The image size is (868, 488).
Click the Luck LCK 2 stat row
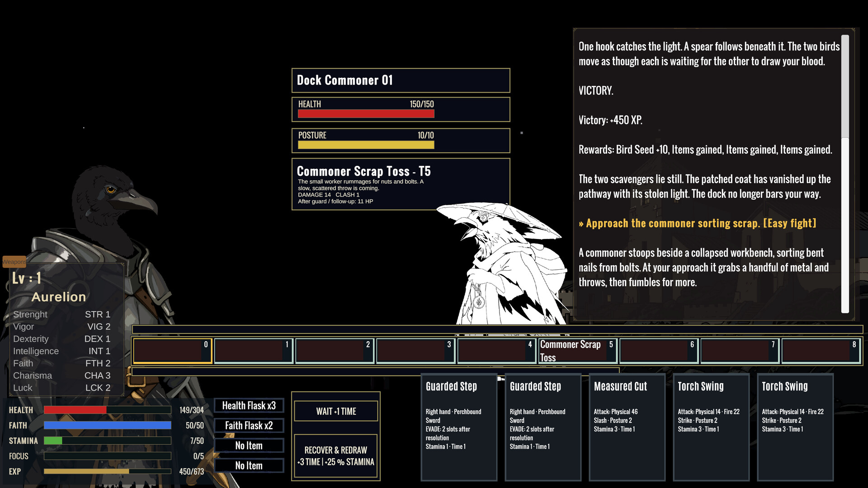61,388
